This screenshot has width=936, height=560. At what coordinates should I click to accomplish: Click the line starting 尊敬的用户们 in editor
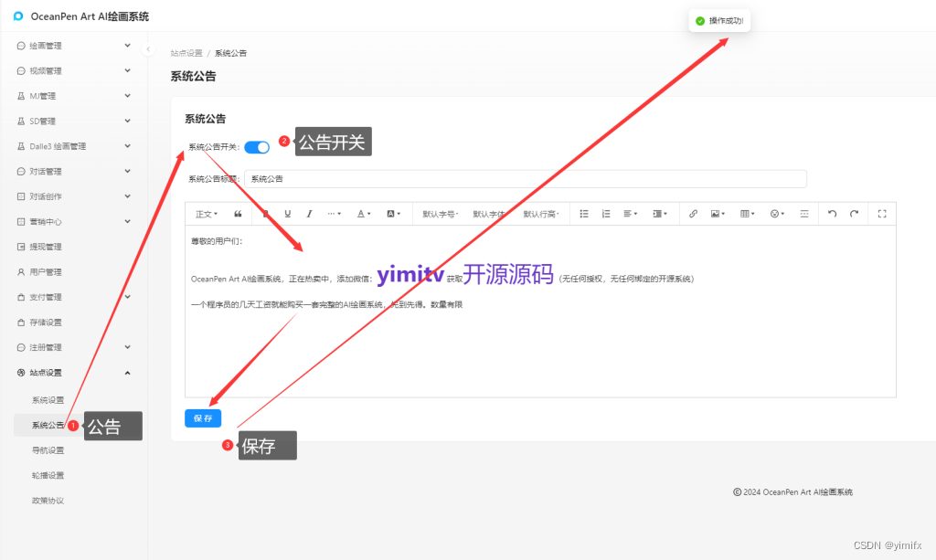[x=217, y=241]
